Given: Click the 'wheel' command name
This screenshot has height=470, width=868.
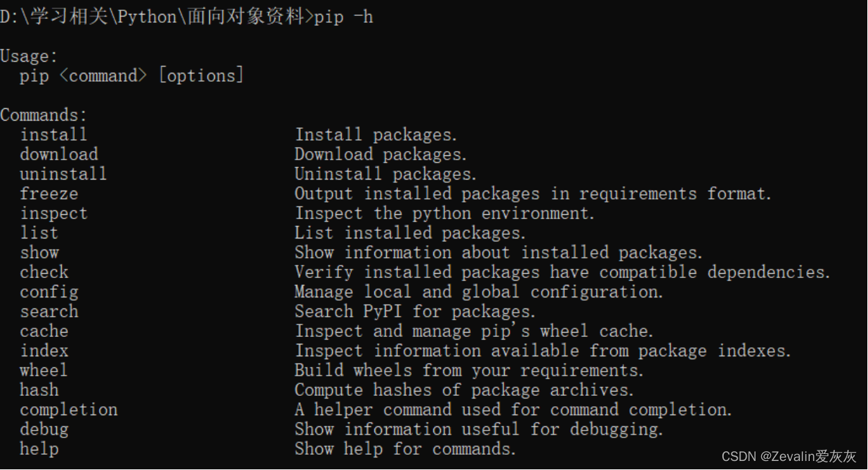Looking at the screenshot, I should click(44, 370).
